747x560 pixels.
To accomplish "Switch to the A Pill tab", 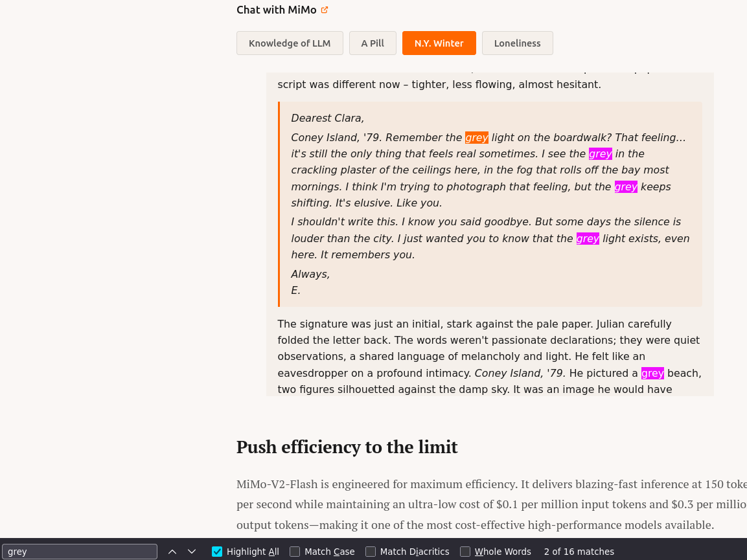I will click(x=373, y=43).
